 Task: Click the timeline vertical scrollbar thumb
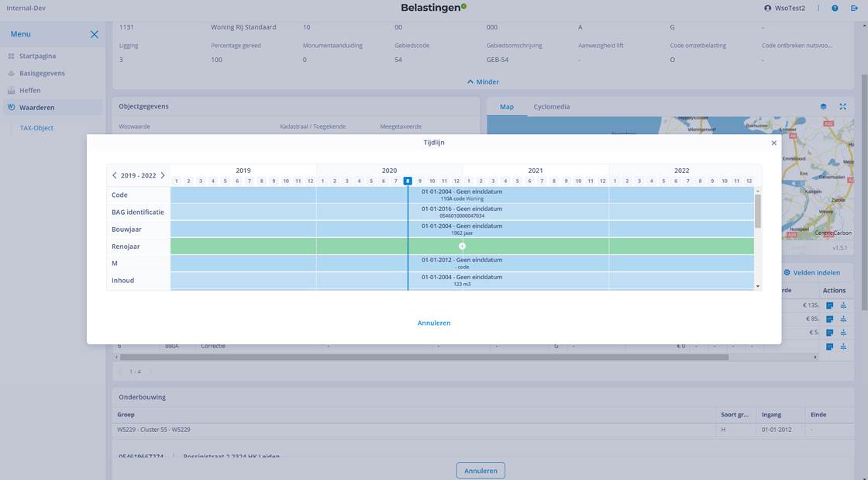758,211
